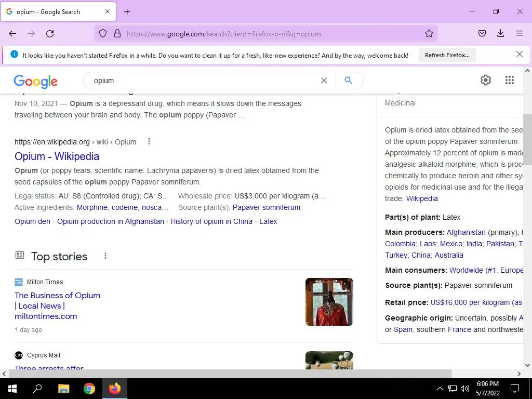Screen dimensions: 532x399
Task: Open the Google apps grid
Action: 509,80
